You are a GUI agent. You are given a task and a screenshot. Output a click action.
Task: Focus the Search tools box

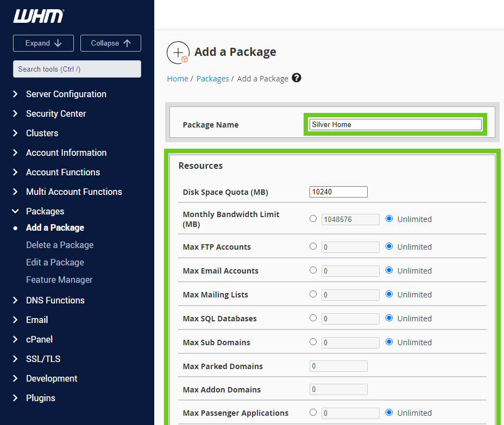pos(77,69)
